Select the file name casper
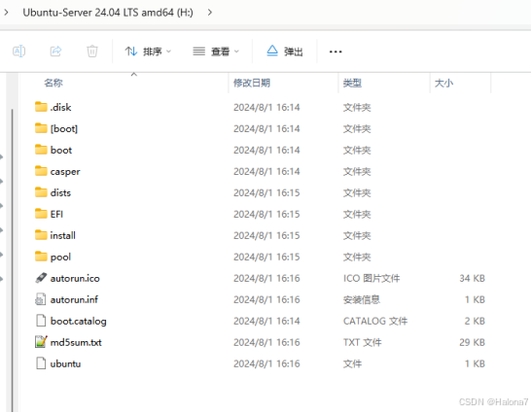This screenshot has height=413, width=532. (65, 172)
